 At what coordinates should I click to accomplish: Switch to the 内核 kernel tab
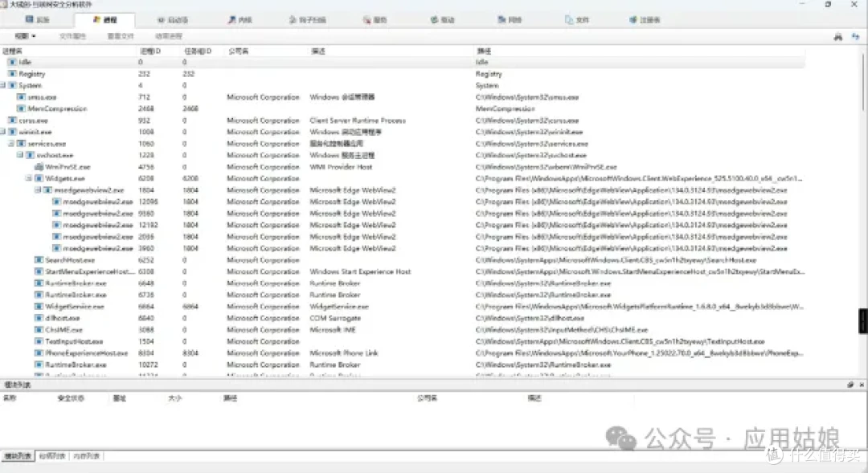click(240, 20)
